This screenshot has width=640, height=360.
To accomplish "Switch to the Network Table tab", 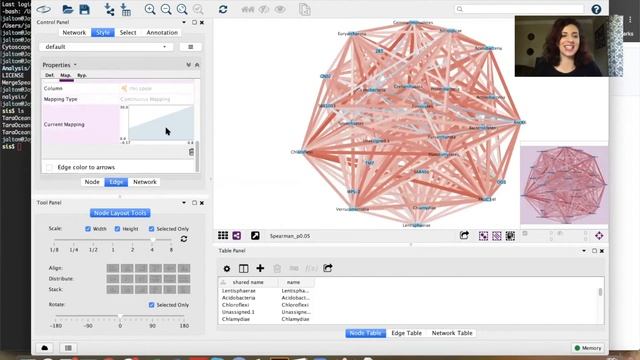I will pos(452,333).
